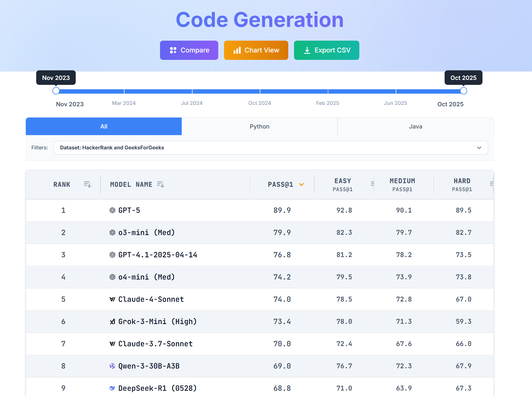This screenshot has height=396, width=532.
Task: Click the DeepSeek logo beside DeepSeek-R1
Action: pos(112,388)
